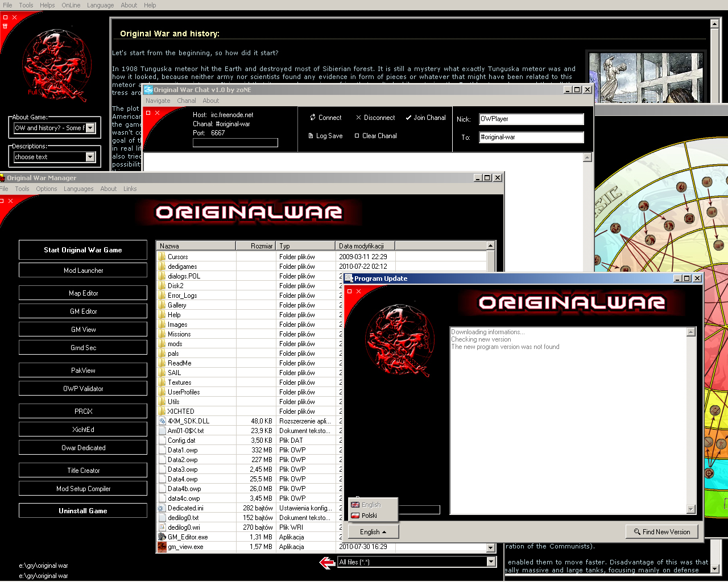
Task: Toggle Join Chanal check in chat window
Action: click(x=408, y=118)
